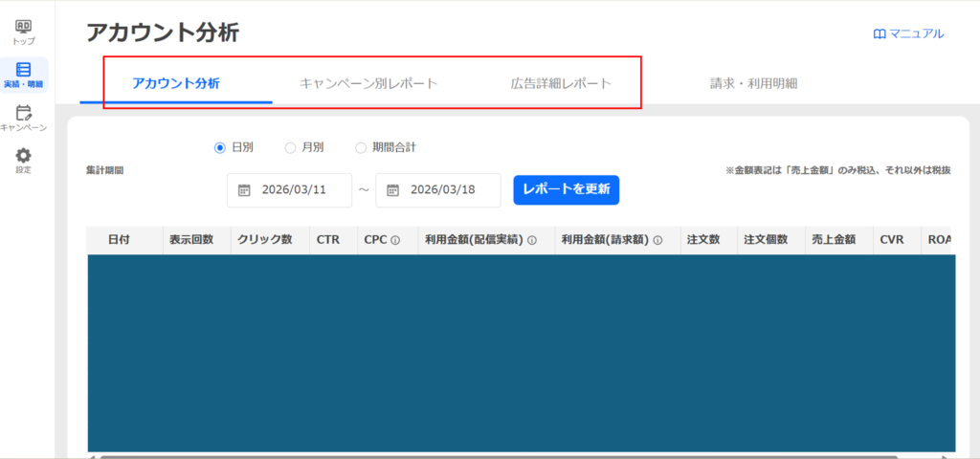
Task: Click the horizontal scrollbar below the table
Action: point(479,456)
